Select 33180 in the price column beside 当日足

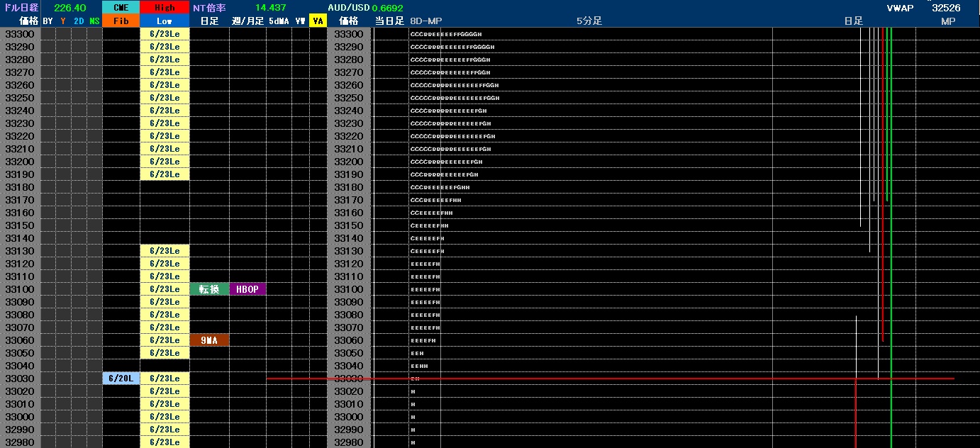tap(348, 187)
